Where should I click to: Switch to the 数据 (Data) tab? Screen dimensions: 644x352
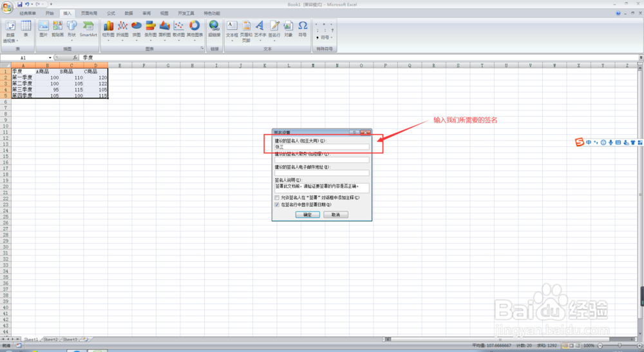coord(129,13)
